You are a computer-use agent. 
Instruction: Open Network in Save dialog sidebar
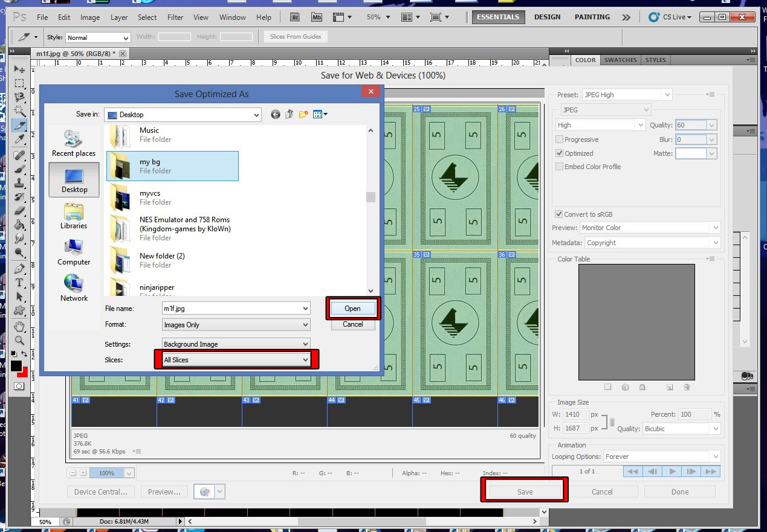(x=74, y=289)
